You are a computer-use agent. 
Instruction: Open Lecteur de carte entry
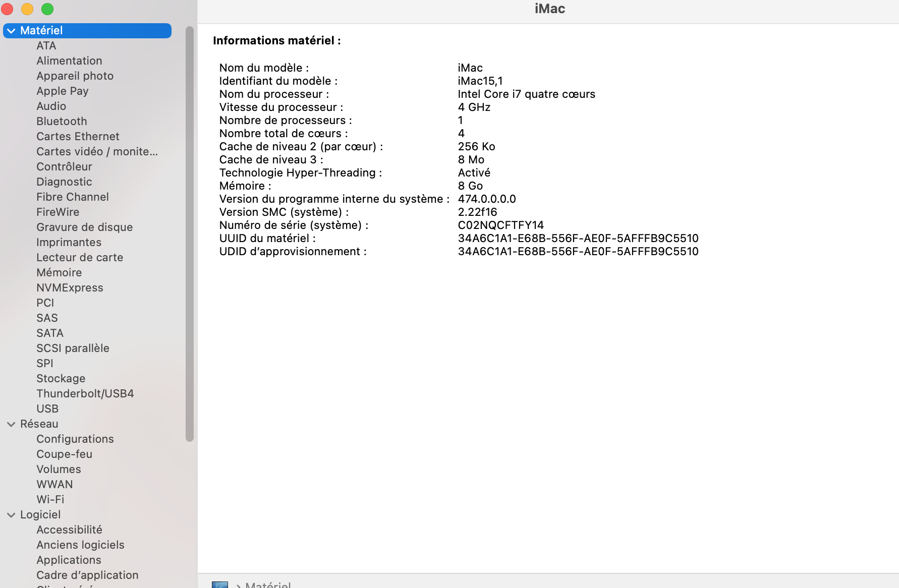click(x=80, y=258)
